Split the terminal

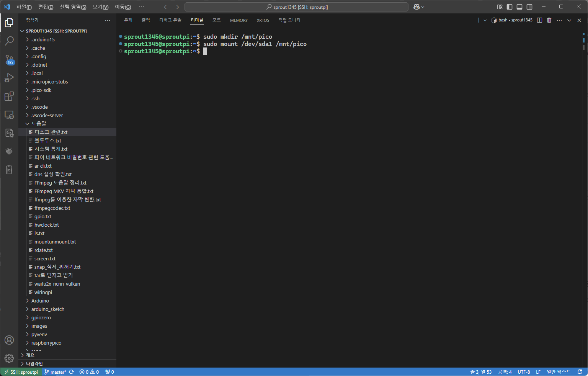pyautogui.click(x=539, y=20)
